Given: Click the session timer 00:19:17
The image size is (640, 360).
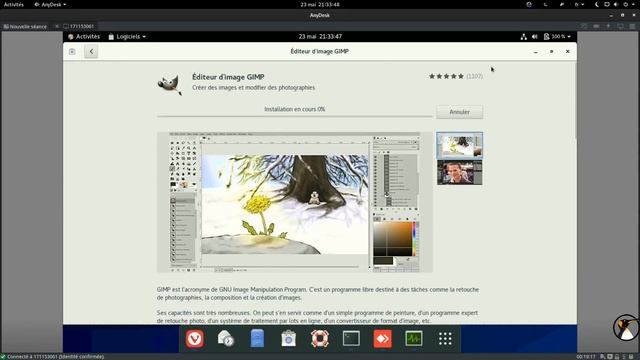Looking at the screenshot, I should tap(586, 357).
